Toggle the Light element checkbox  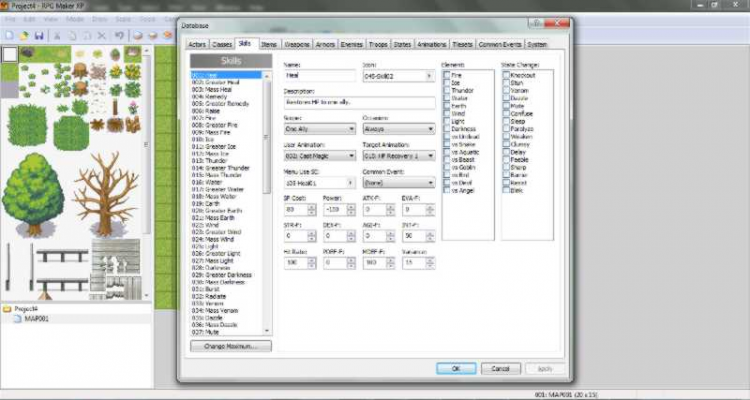pyautogui.click(x=447, y=122)
